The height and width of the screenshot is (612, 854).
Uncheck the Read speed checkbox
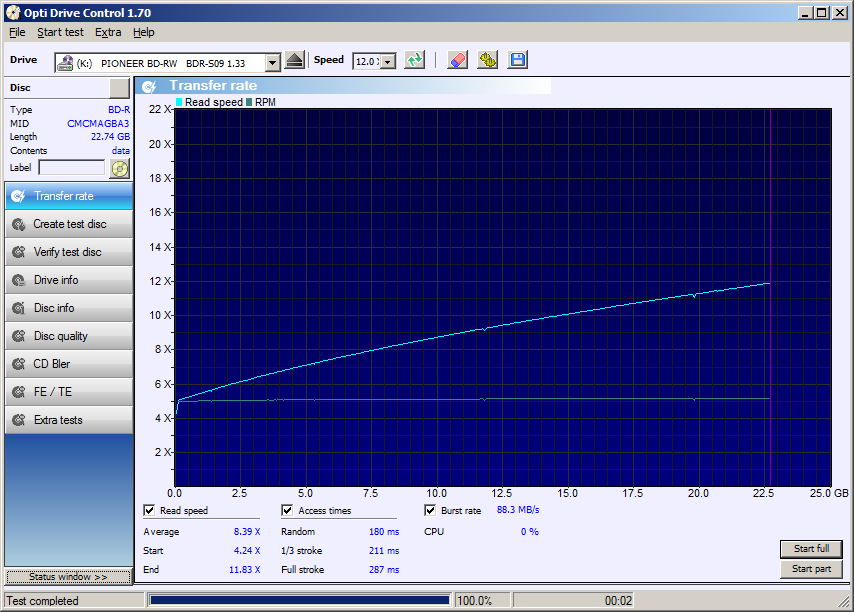tap(149, 510)
